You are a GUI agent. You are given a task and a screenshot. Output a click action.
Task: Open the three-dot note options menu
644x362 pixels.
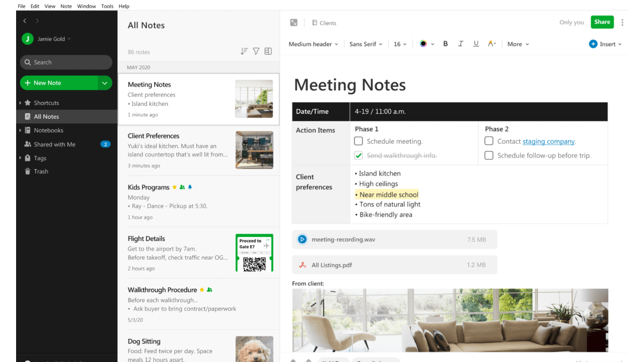click(x=622, y=22)
